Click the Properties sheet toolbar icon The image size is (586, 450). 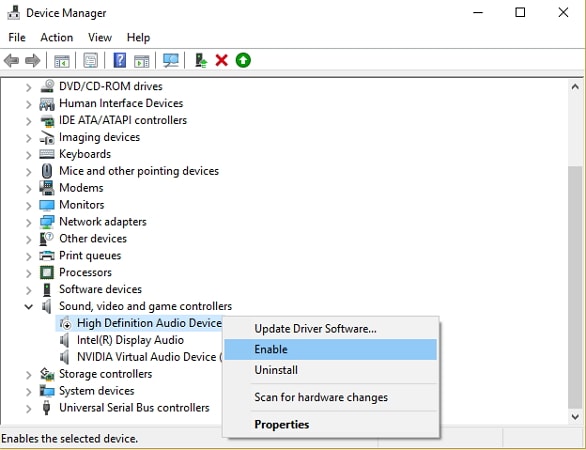pos(90,60)
